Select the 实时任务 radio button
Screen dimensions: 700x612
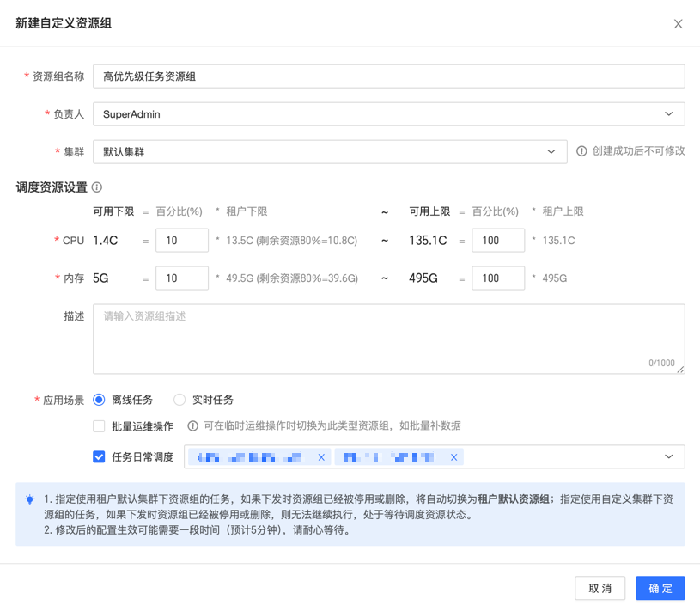[179, 400]
